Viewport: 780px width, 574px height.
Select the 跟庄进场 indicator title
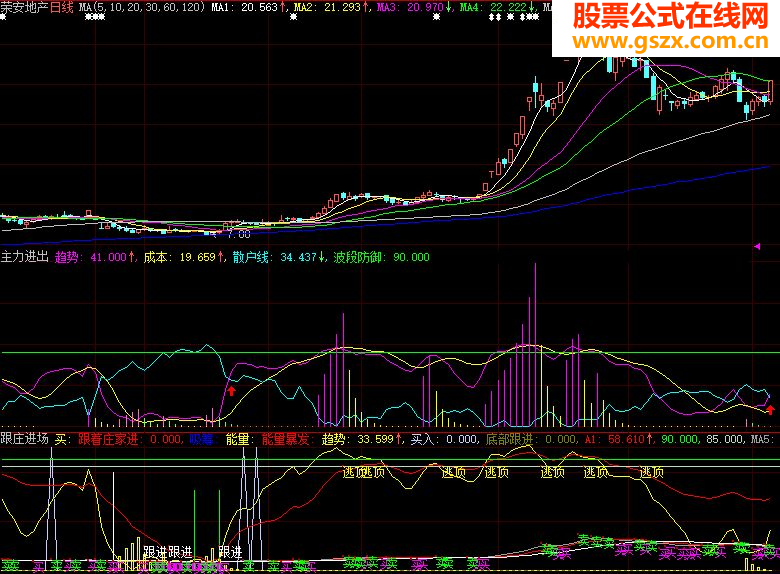tap(24, 439)
